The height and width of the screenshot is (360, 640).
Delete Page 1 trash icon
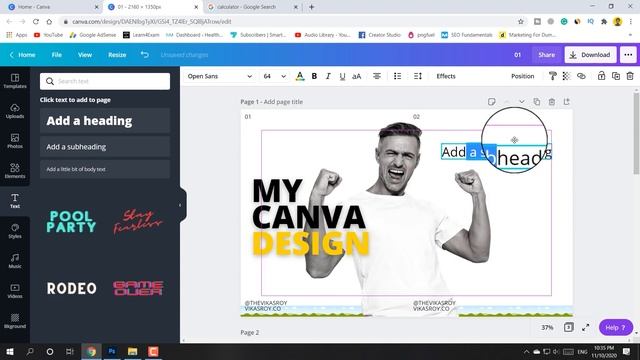coord(551,102)
